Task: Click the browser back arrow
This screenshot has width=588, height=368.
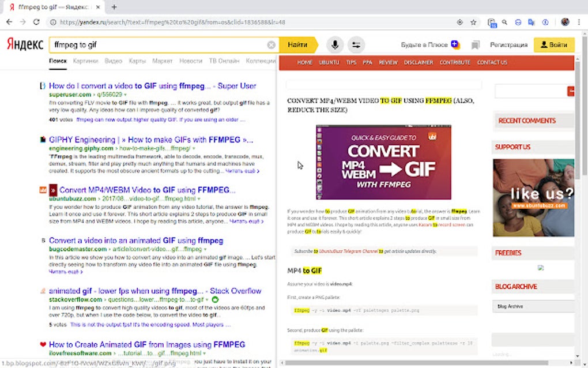Action: [x=9, y=22]
